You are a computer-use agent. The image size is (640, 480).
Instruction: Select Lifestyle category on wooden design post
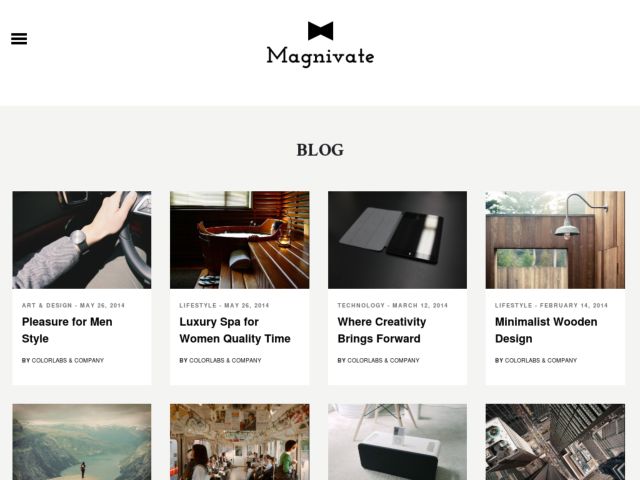[513, 305]
